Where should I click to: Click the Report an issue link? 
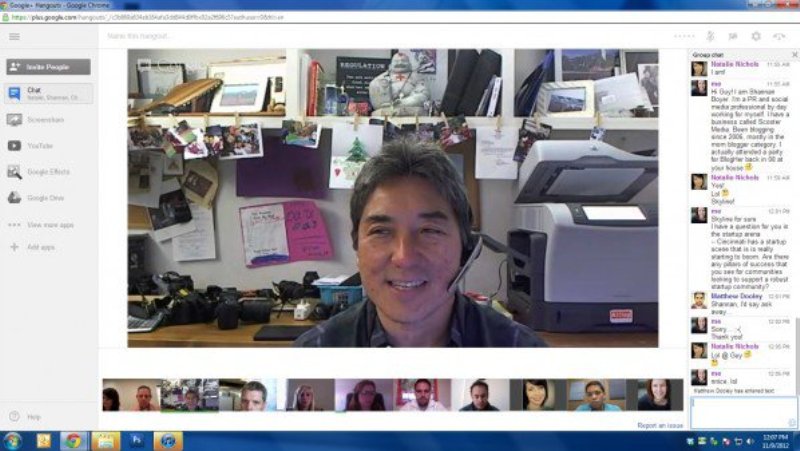pyautogui.click(x=660, y=425)
